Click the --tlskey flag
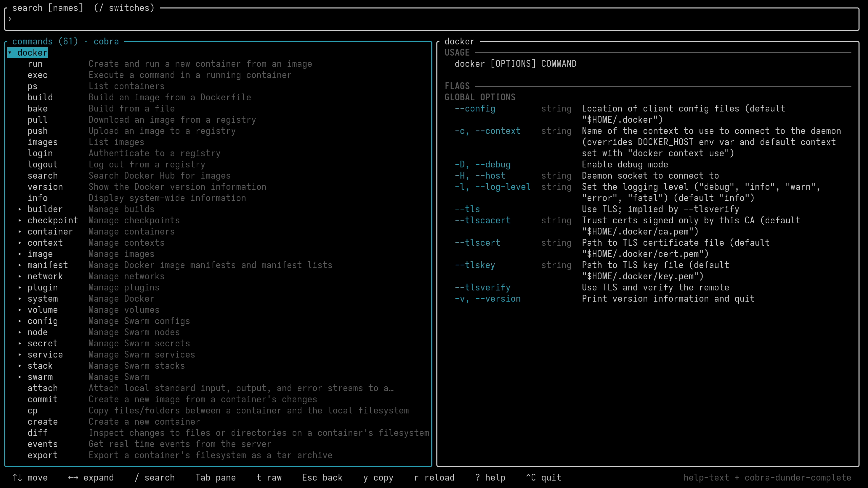This screenshot has height=488, width=868. pos(475,265)
